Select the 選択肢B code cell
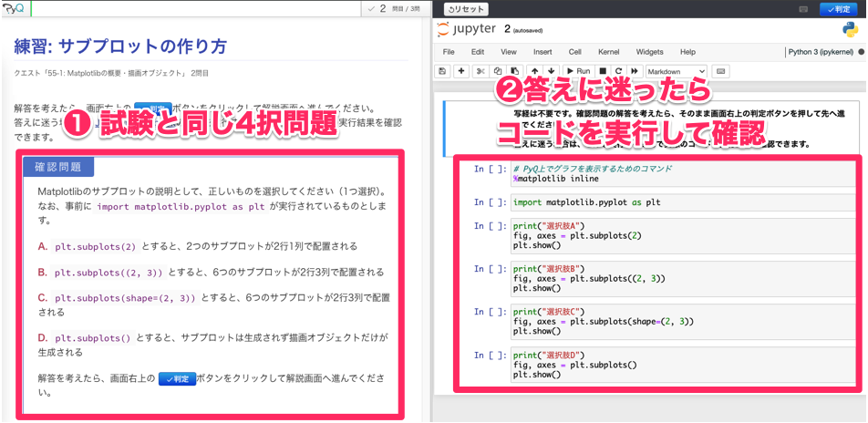The image size is (868, 423). coord(682,278)
